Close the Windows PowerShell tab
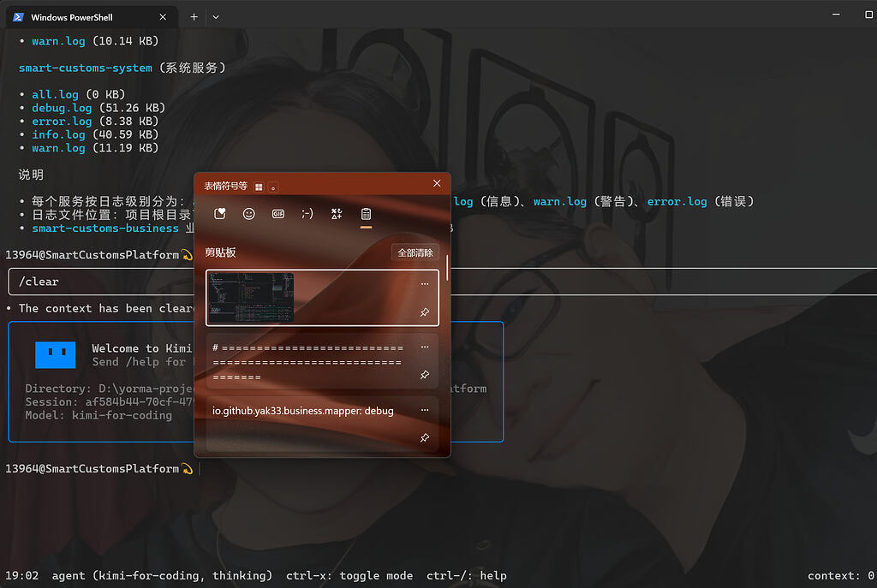Viewport: 877px width, 588px height. (163, 17)
